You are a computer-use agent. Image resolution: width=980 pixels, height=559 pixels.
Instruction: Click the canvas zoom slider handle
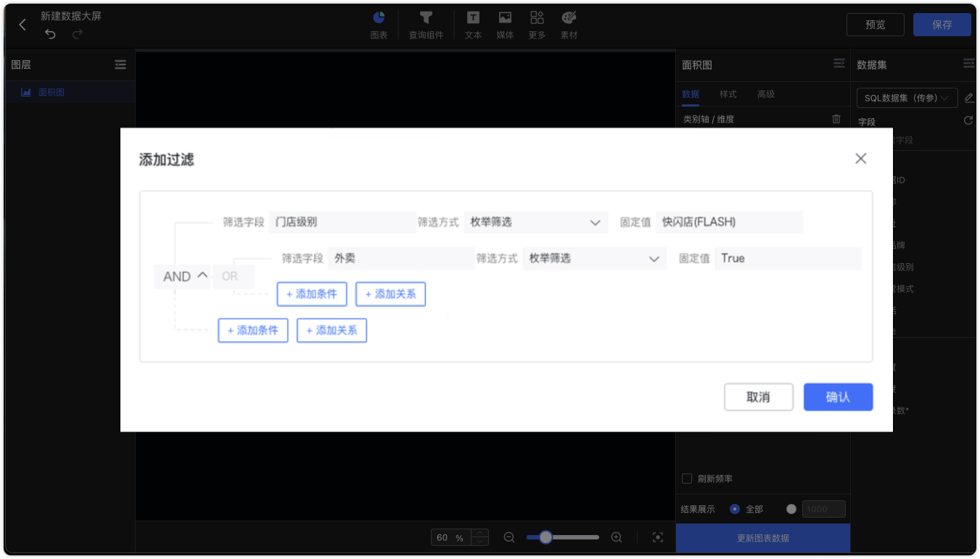click(x=545, y=537)
